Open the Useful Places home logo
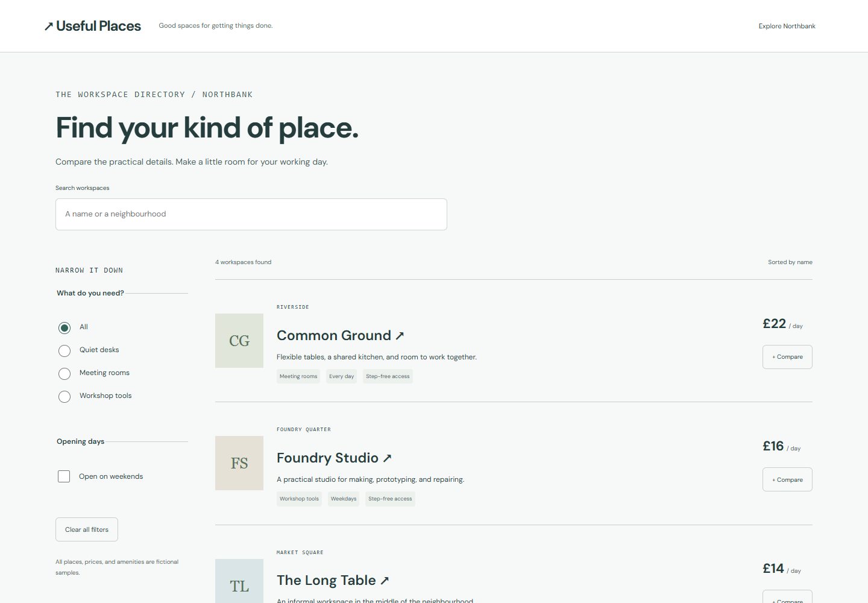This screenshot has height=603, width=868. tap(92, 26)
